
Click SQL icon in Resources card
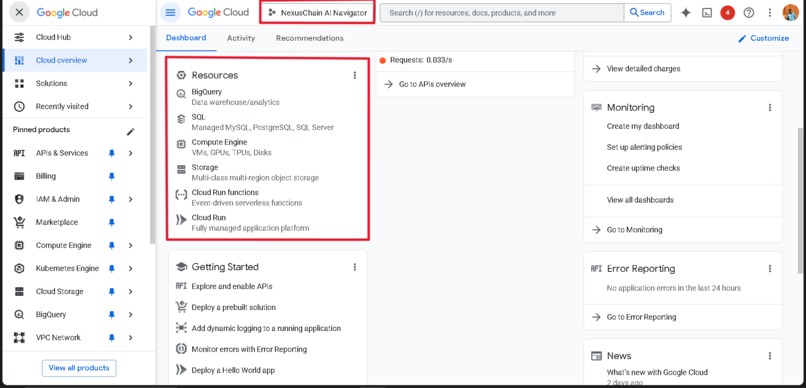click(x=181, y=119)
